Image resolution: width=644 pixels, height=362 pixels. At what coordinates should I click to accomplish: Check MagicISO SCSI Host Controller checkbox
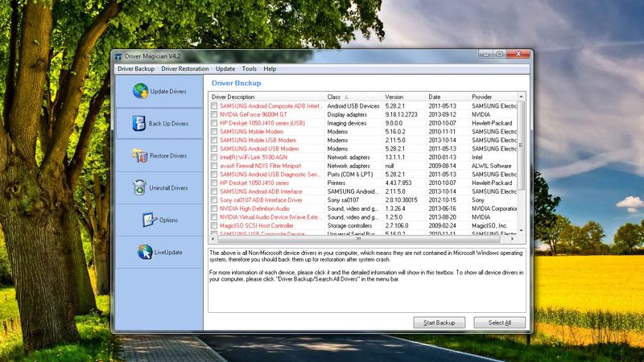(214, 226)
